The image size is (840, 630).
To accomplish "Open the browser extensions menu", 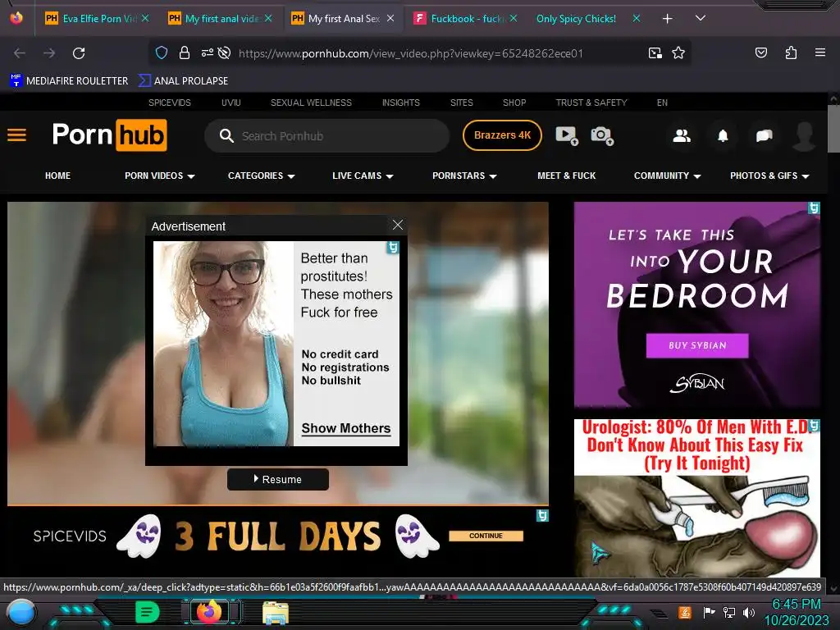I will coord(791,52).
